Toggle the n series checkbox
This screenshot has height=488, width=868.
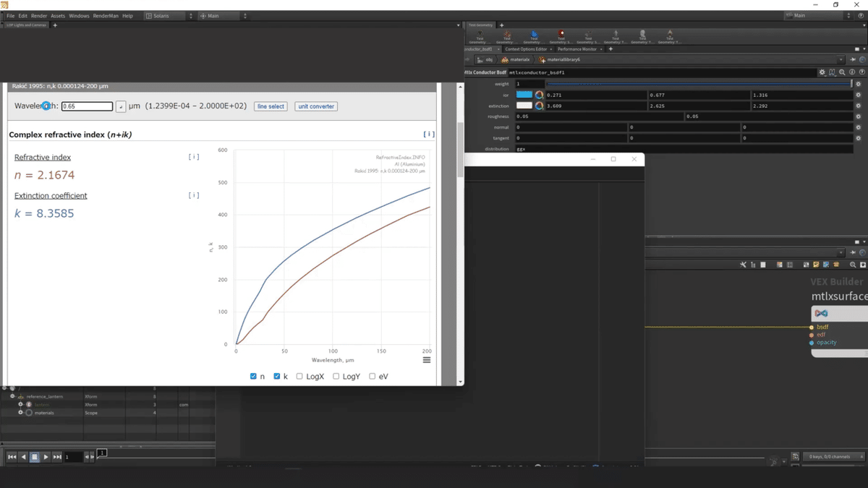pyautogui.click(x=253, y=376)
